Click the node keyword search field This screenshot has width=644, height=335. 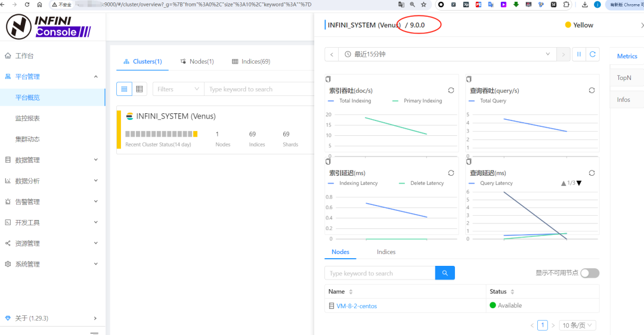[x=380, y=273]
